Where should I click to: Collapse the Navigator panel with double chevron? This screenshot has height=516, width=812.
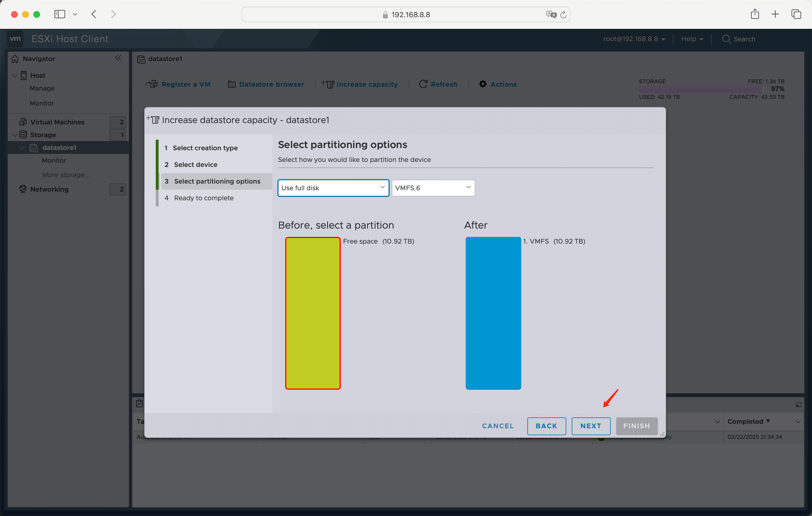pyautogui.click(x=118, y=58)
